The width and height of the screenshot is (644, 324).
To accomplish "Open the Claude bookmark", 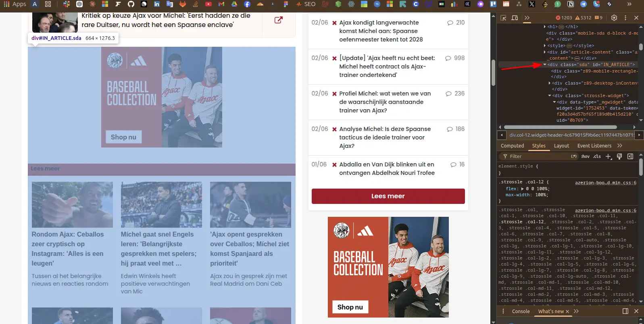I will [x=92, y=4].
